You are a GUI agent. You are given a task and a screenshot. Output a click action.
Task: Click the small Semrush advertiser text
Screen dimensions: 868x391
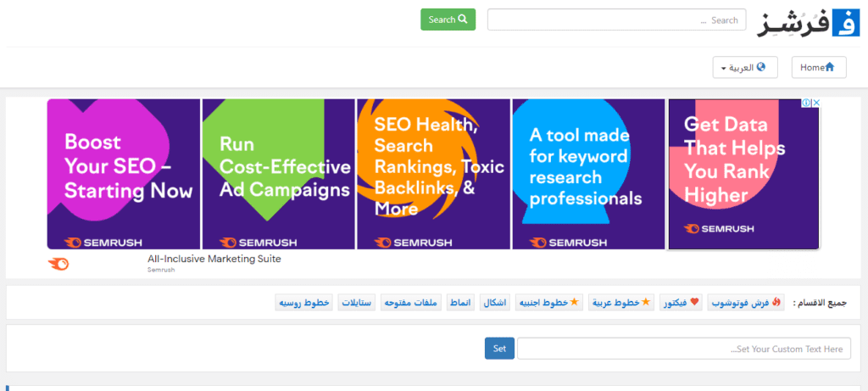coord(161,270)
